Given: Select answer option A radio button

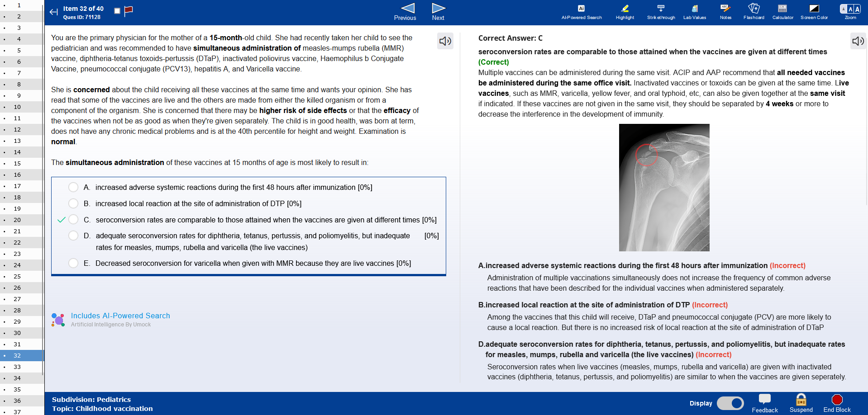Looking at the screenshot, I should coord(73,187).
